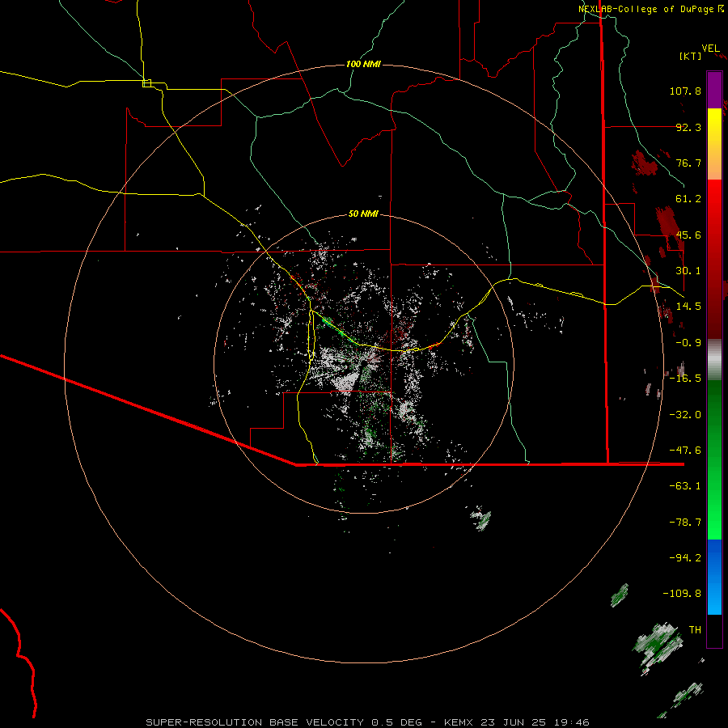
Task: Select the -109.8 scale value
Action: [682, 594]
